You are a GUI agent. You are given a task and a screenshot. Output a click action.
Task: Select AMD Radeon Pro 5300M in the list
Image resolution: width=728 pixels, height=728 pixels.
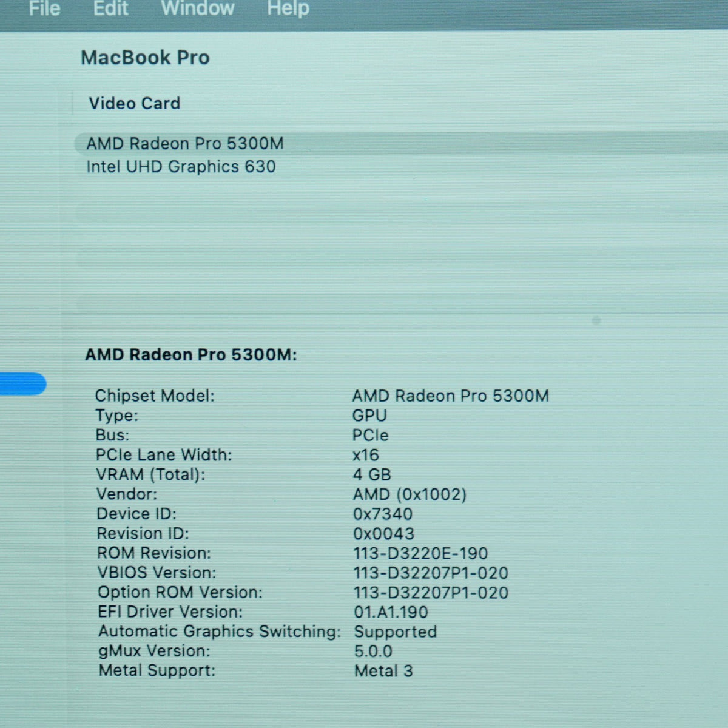pyautogui.click(x=400, y=144)
